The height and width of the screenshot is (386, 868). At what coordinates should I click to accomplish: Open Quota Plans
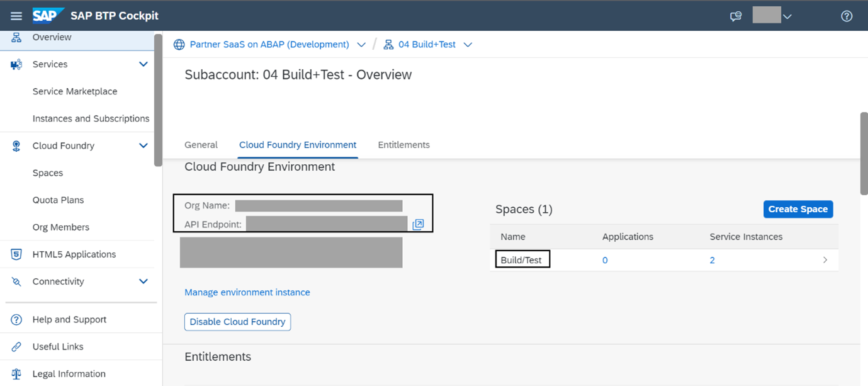coord(58,200)
